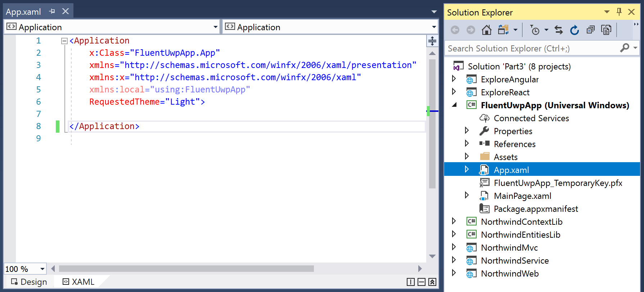The width and height of the screenshot is (644, 292).
Task: Click the Assets folder icon
Action: tap(485, 156)
